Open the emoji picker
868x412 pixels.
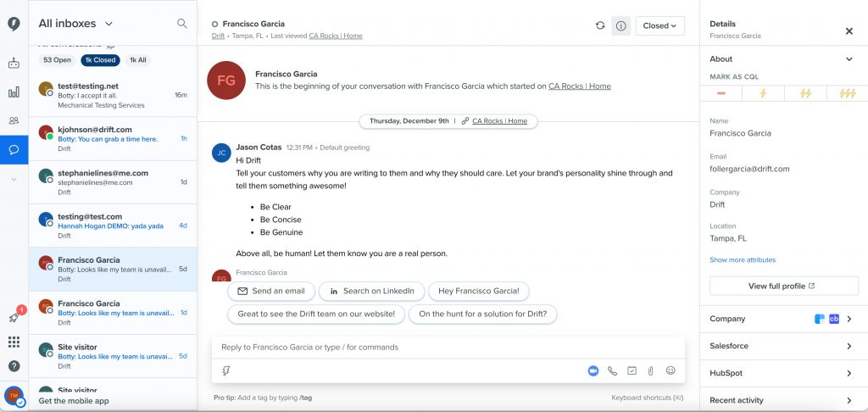pyautogui.click(x=670, y=370)
